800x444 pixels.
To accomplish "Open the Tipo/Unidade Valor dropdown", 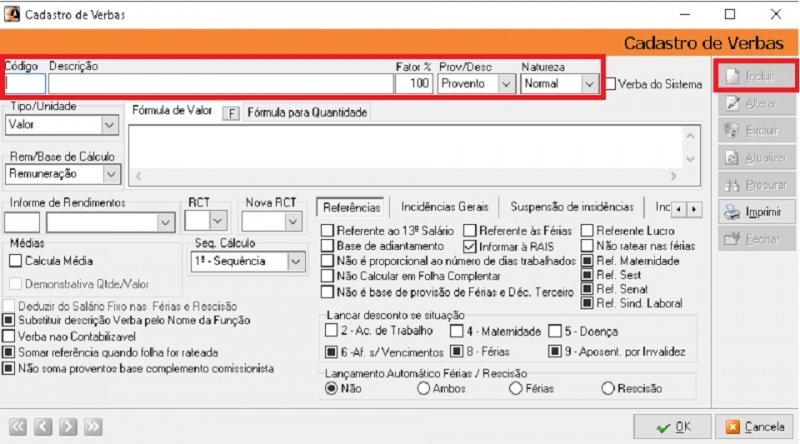I will tap(109, 125).
